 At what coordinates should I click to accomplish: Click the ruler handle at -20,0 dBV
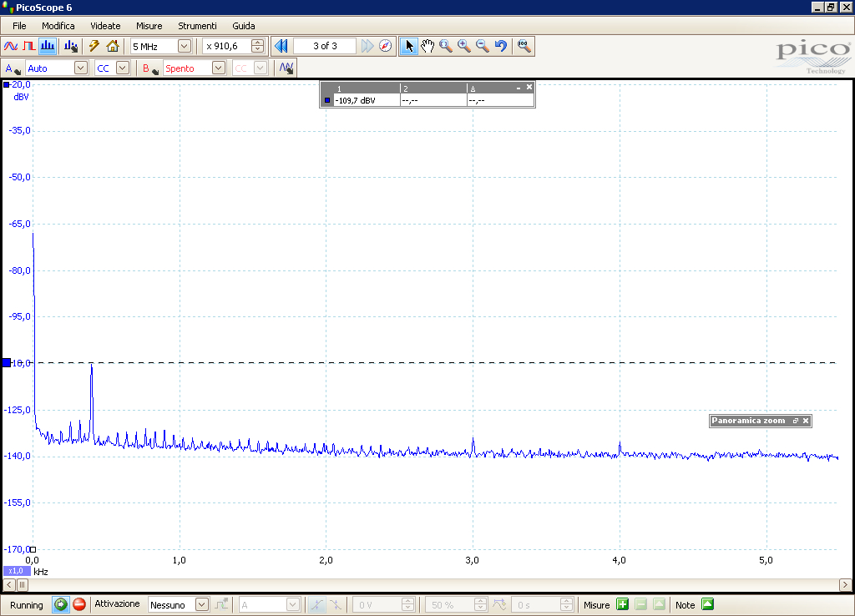click(x=6, y=84)
